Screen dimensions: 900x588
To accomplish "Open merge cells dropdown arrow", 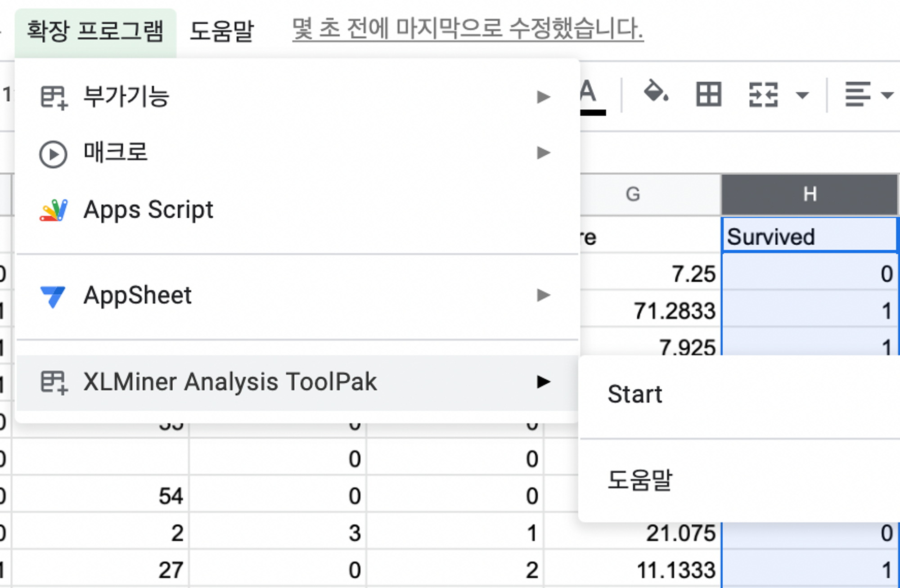I will click(x=802, y=95).
